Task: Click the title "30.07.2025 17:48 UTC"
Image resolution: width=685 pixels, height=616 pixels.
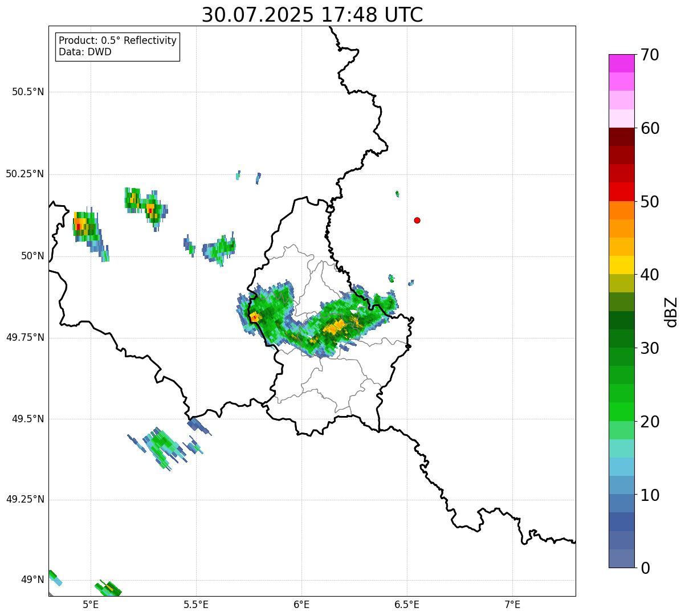Action: click(x=312, y=15)
